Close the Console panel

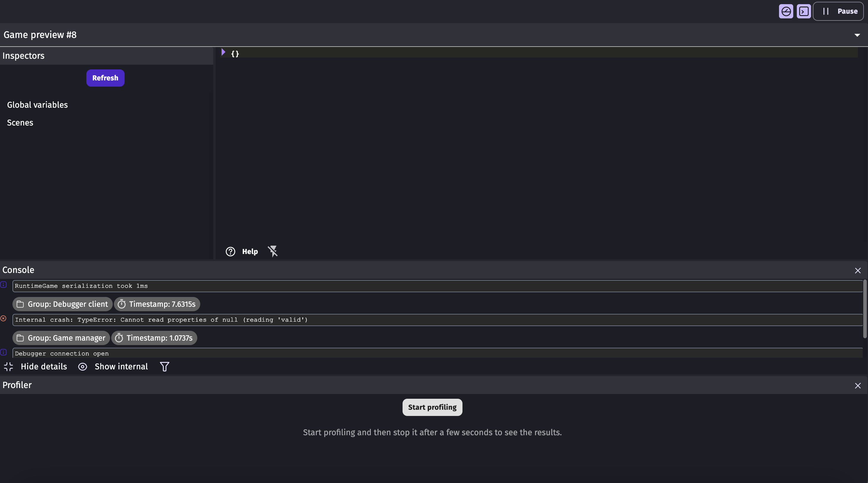858,270
